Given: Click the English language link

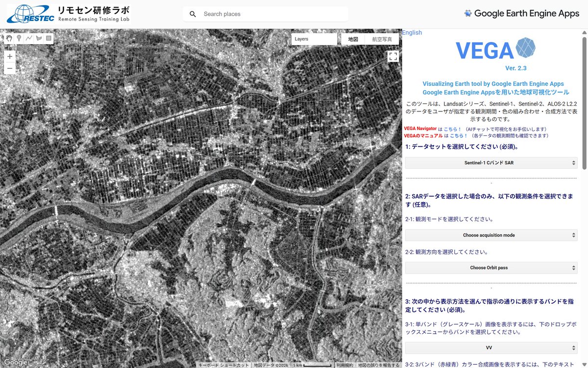Looking at the screenshot, I should pos(412,33).
